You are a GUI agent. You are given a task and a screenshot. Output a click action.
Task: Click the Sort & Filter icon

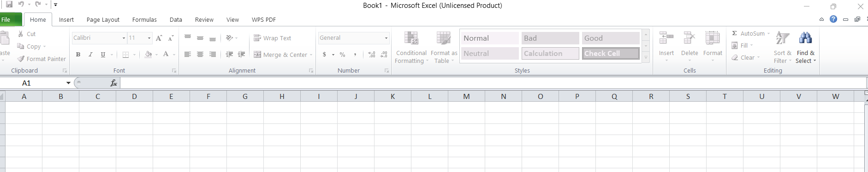(782, 38)
